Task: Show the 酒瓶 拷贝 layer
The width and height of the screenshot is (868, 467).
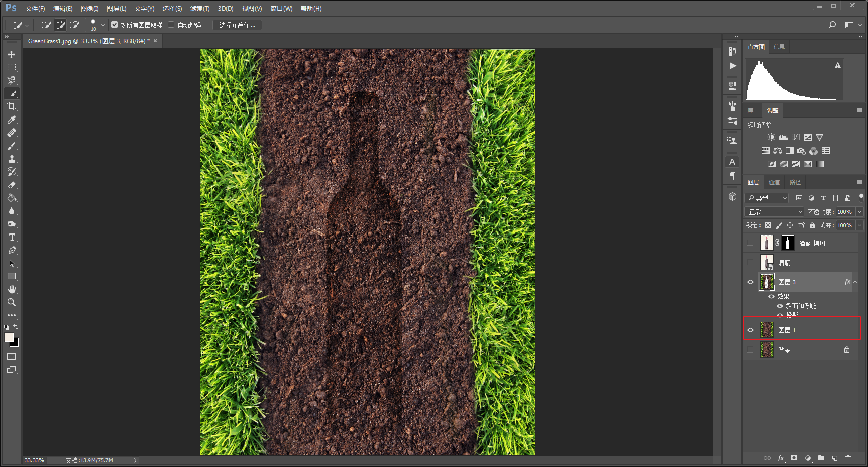Action: pyautogui.click(x=750, y=243)
